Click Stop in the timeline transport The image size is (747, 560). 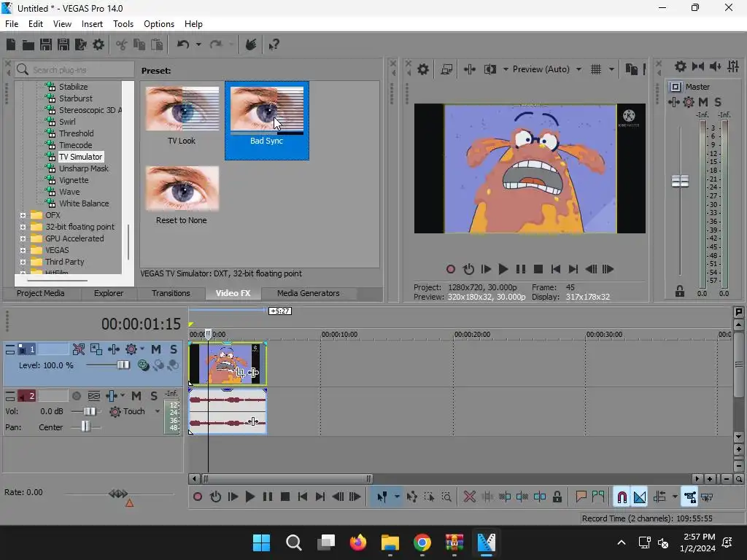(x=285, y=497)
